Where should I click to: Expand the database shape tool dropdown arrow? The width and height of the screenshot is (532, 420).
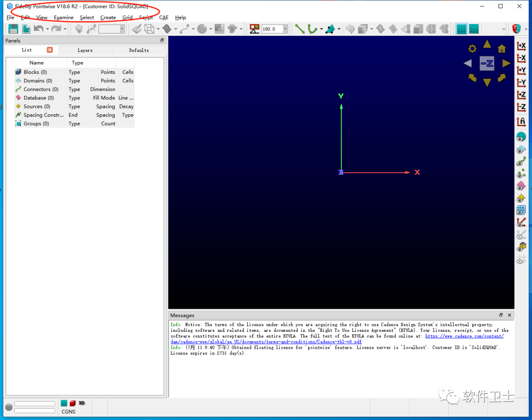click(339, 29)
